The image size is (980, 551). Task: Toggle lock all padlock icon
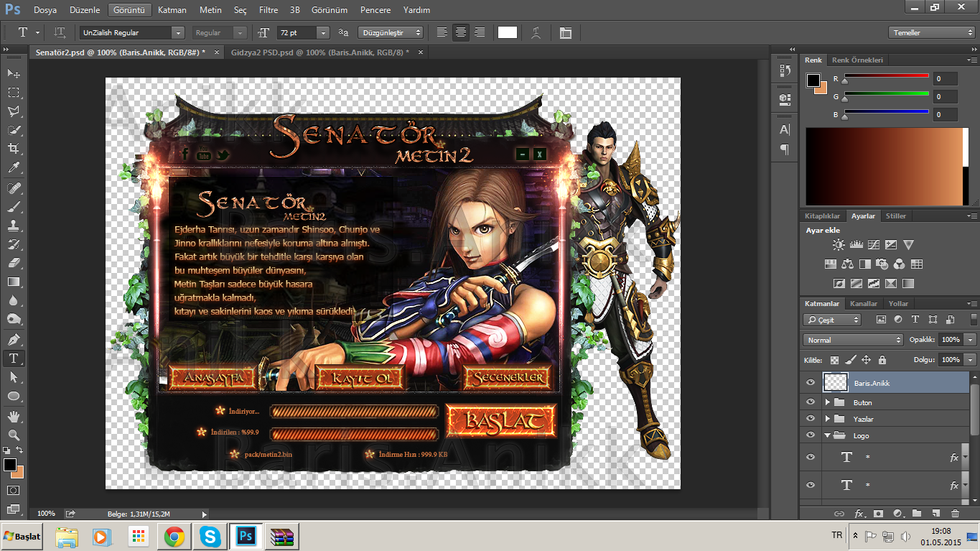(882, 360)
